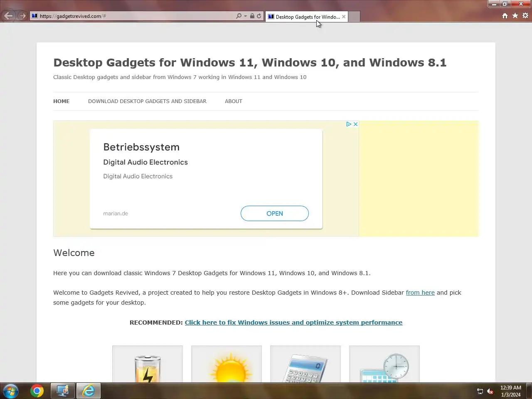Click the marian.de ad domain text
Screen dimensions: 532x399
tap(116, 213)
